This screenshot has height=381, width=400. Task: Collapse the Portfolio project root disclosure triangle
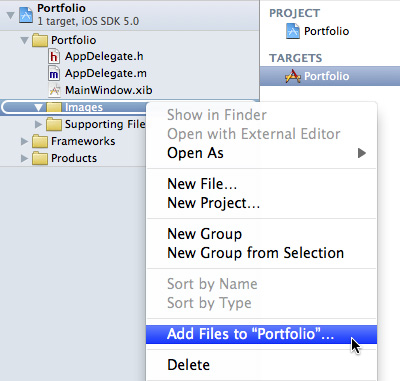(11, 15)
